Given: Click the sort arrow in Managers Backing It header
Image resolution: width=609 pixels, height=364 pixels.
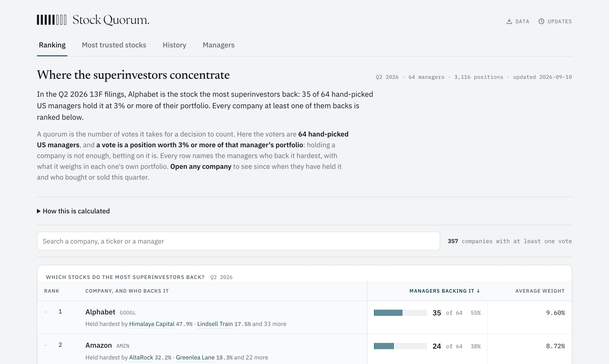Looking at the screenshot, I should click(x=478, y=291).
